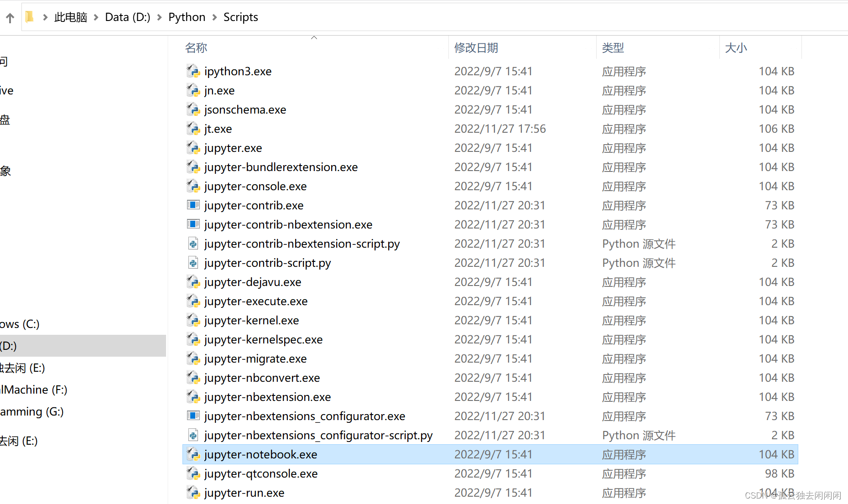
Task: Click the Up one level arrow
Action: click(10, 17)
